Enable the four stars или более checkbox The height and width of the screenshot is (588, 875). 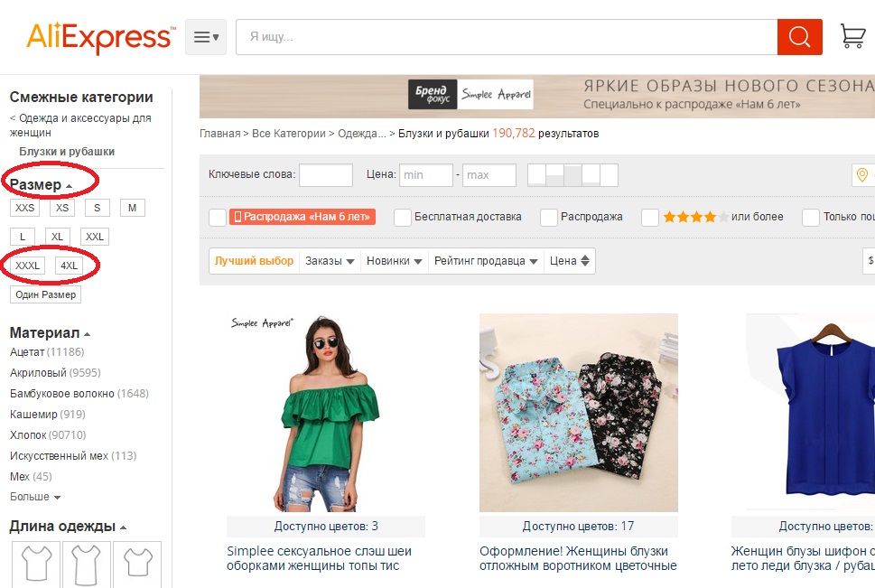[650, 217]
